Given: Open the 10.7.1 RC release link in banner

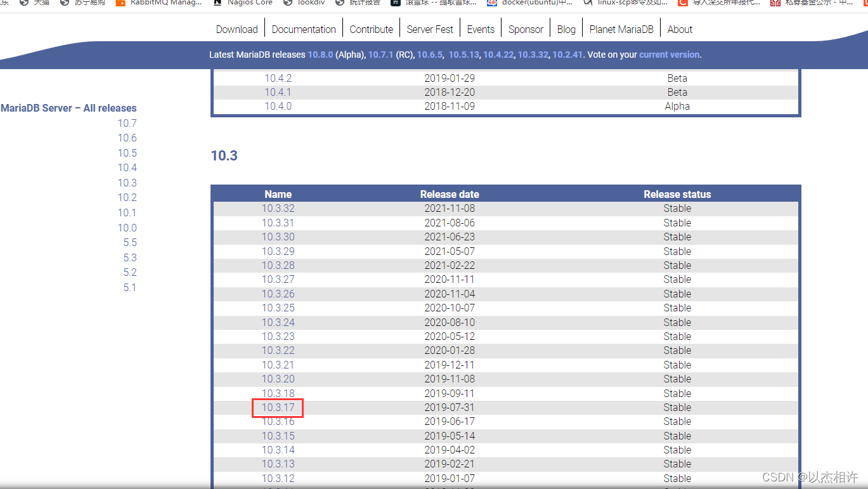Looking at the screenshot, I should 381,55.
